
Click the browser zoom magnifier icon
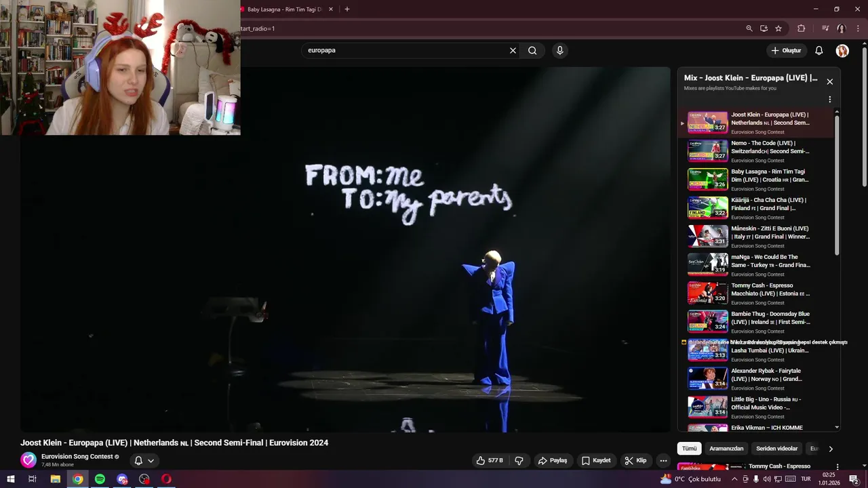(749, 28)
